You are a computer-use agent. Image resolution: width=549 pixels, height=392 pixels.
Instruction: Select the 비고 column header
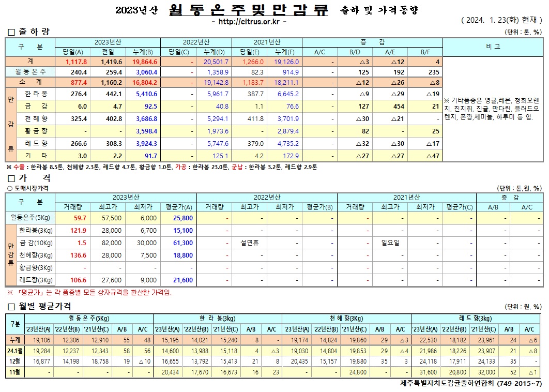(x=493, y=47)
